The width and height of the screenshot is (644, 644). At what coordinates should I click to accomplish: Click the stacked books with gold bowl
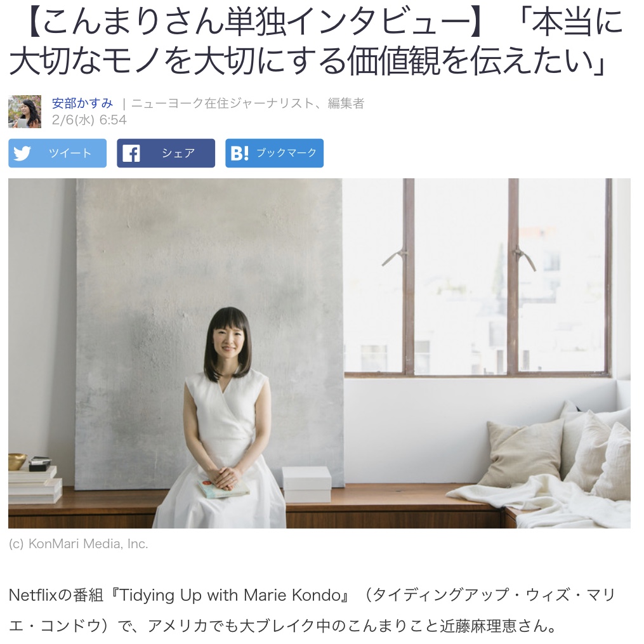point(34,478)
